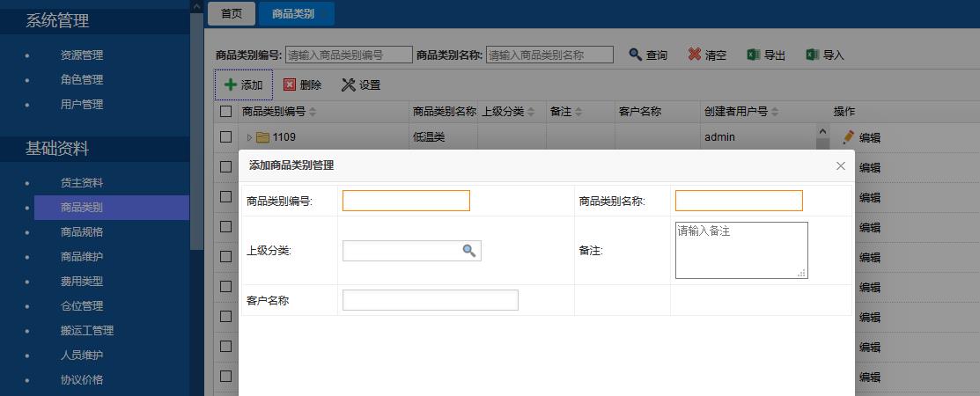Screen dimensions: 980x396
Task: Click the 清空 red X clear icon
Action: click(x=695, y=55)
